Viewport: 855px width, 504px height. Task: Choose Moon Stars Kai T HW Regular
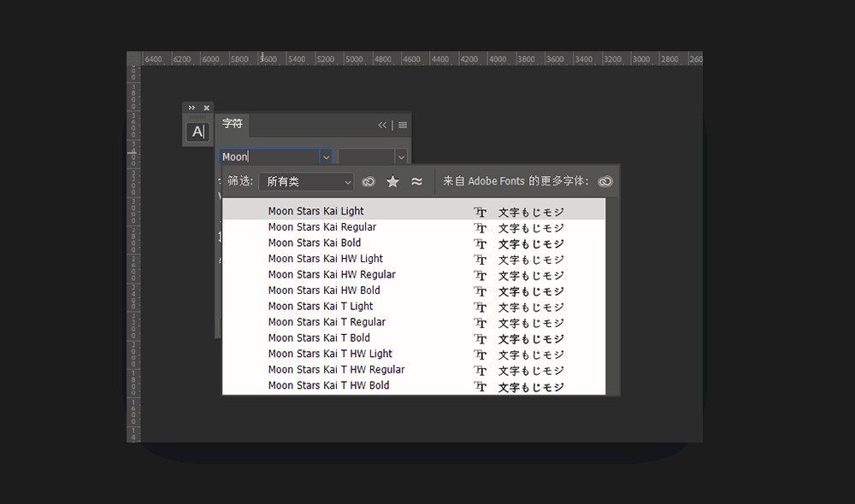click(x=414, y=369)
